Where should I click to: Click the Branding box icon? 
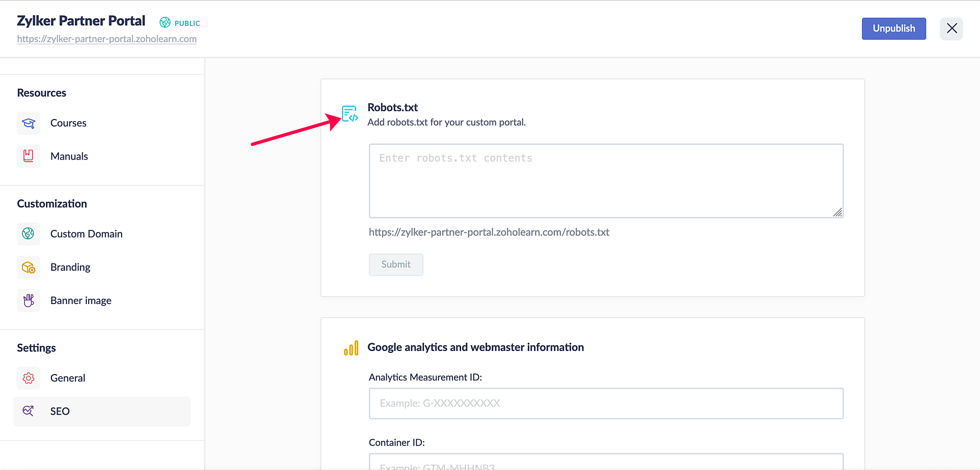[x=28, y=267]
